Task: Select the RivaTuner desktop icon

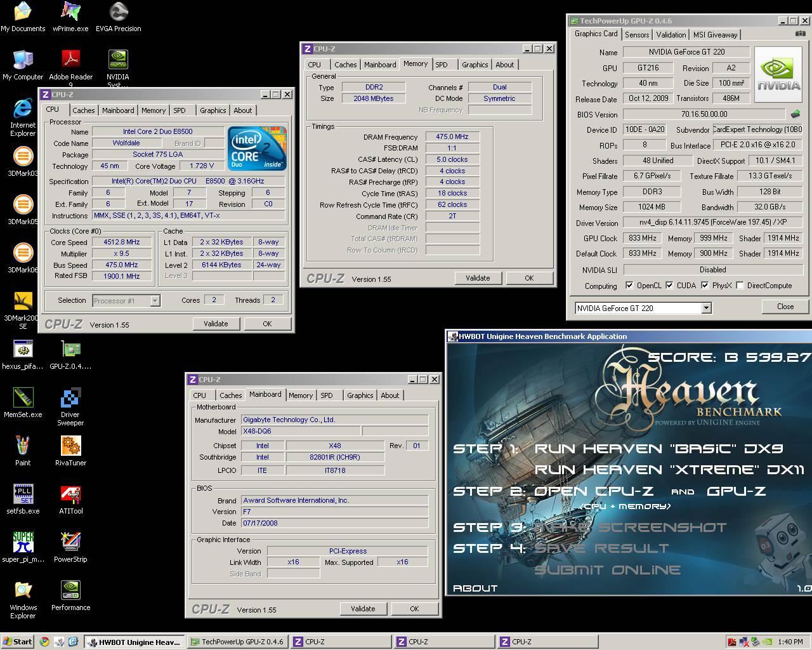Action: (x=70, y=451)
